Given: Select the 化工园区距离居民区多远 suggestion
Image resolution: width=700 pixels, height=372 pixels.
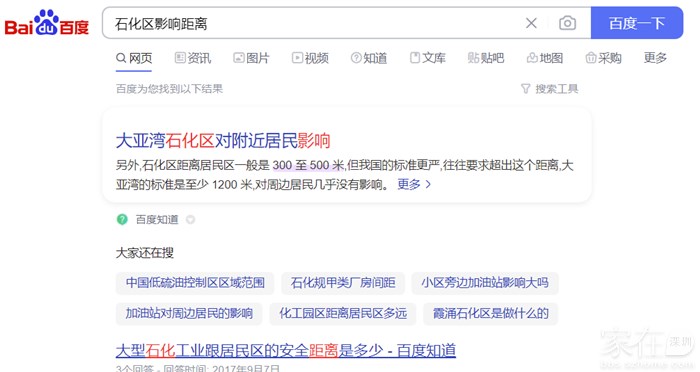Looking at the screenshot, I should (x=343, y=313).
